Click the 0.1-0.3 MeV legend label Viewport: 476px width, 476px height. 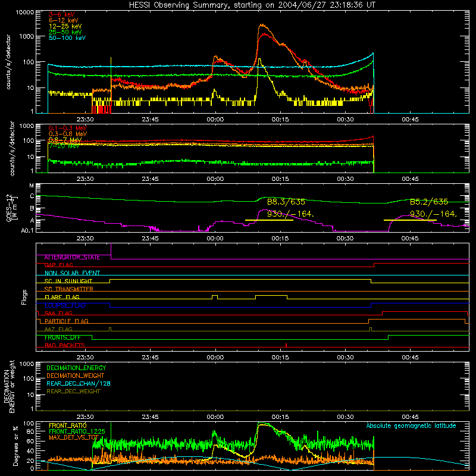(68, 128)
